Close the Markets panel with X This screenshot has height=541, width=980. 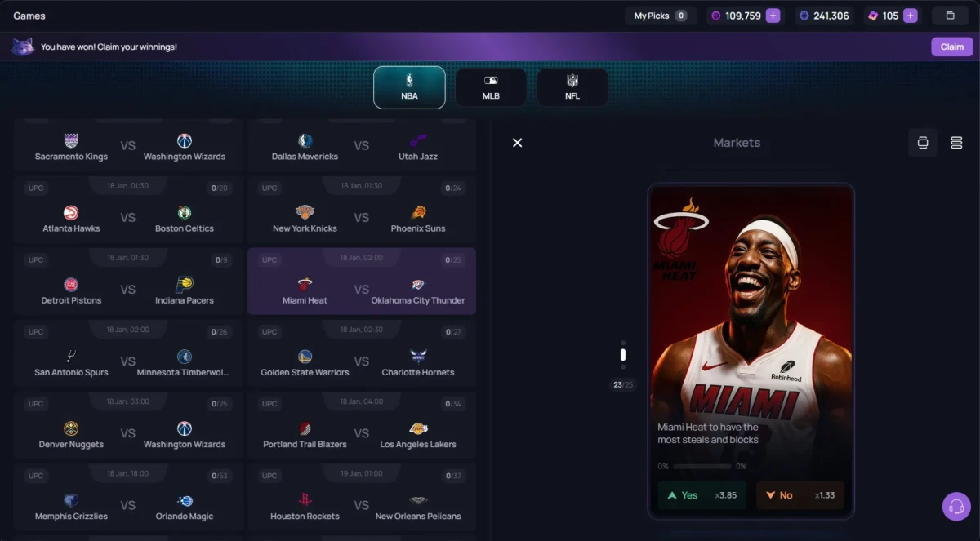pos(517,143)
